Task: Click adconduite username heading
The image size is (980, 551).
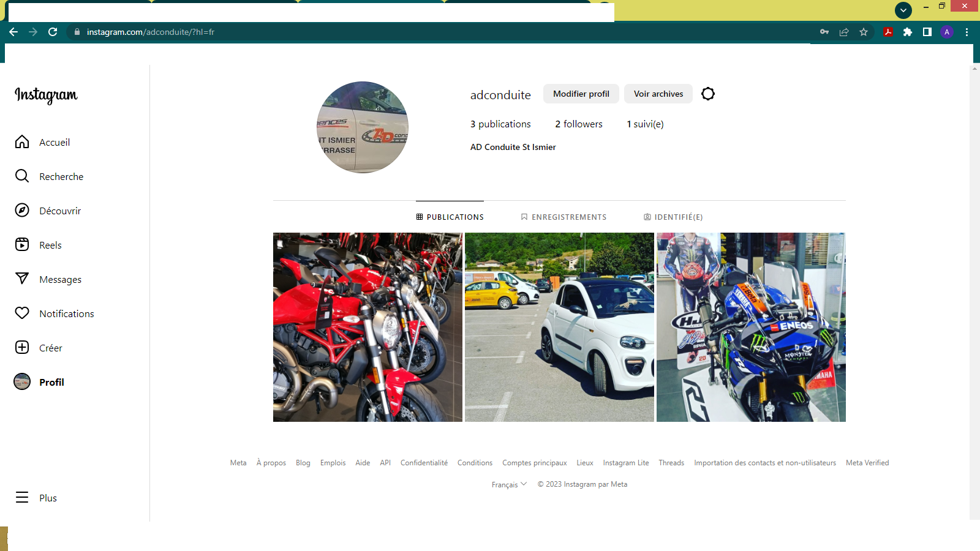Action: [500, 95]
